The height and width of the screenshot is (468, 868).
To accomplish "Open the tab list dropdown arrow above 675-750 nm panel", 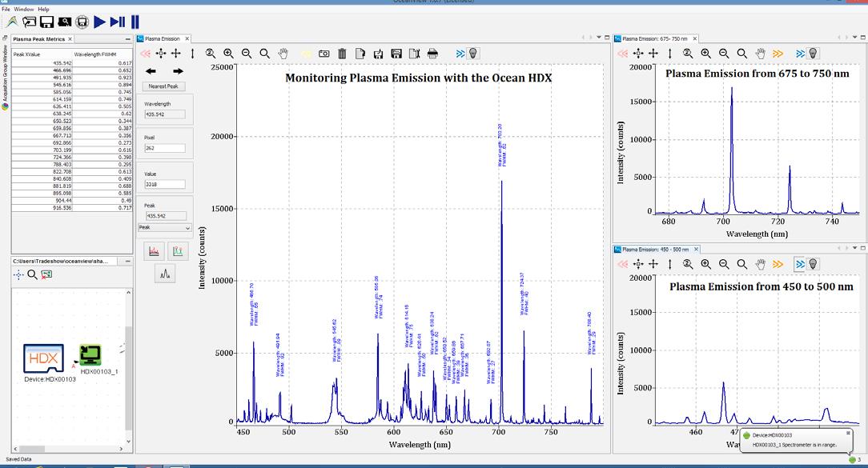I will click(855, 37).
